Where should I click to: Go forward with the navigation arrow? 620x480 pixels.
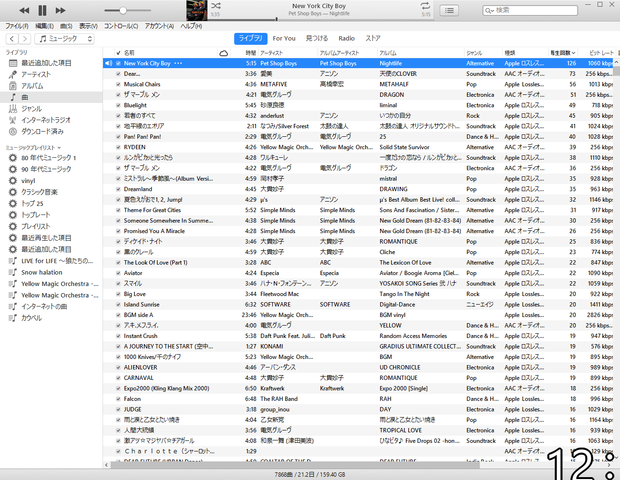[x=25, y=39]
